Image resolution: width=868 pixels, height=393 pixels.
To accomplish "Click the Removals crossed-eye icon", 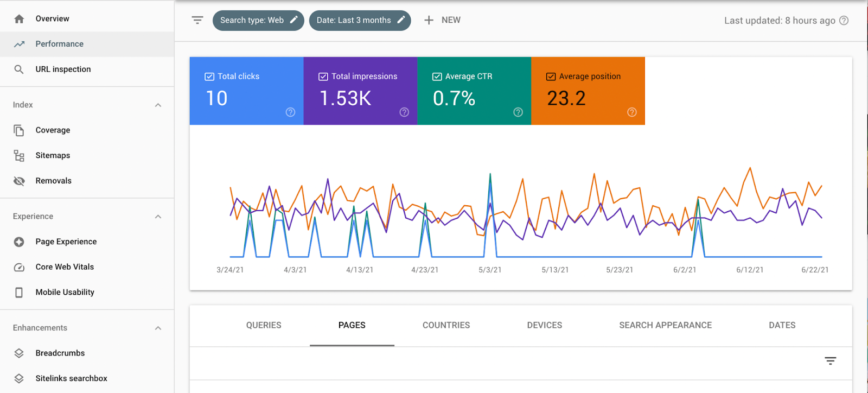I will (19, 181).
